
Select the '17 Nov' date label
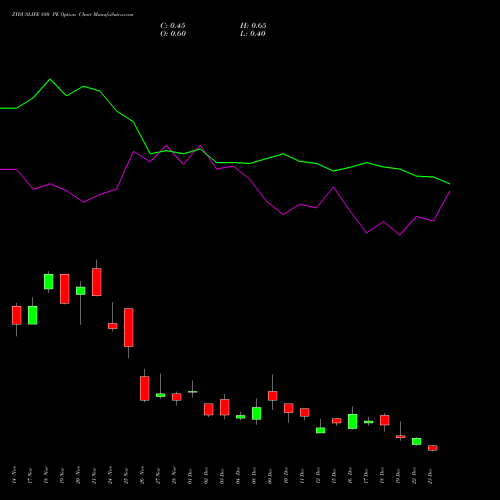tap(30, 475)
